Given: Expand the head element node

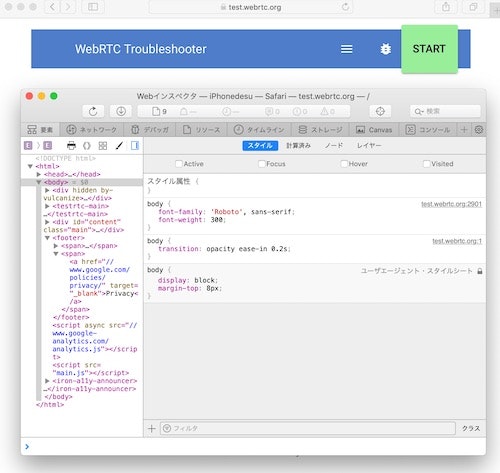Looking at the screenshot, I should point(39,174).
